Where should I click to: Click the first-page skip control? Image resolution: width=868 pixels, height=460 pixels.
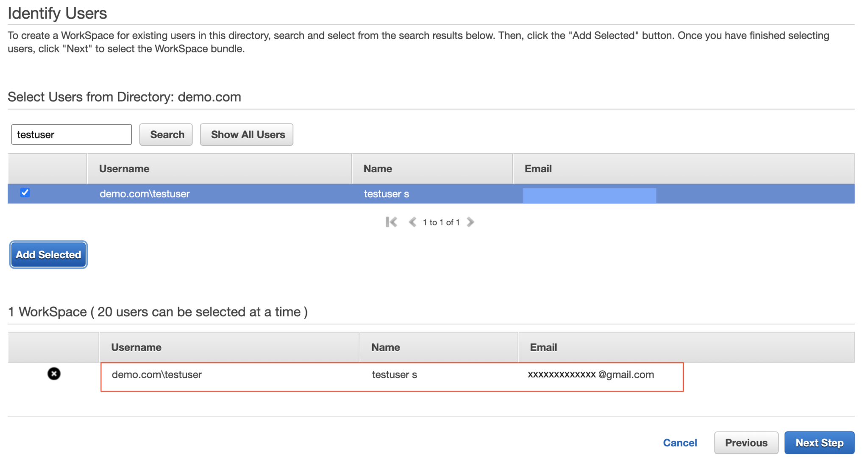click(391, 222)
